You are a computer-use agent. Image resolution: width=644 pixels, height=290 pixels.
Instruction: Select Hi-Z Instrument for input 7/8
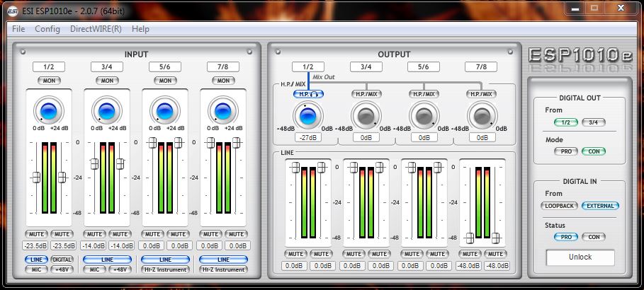coord(223,269)
